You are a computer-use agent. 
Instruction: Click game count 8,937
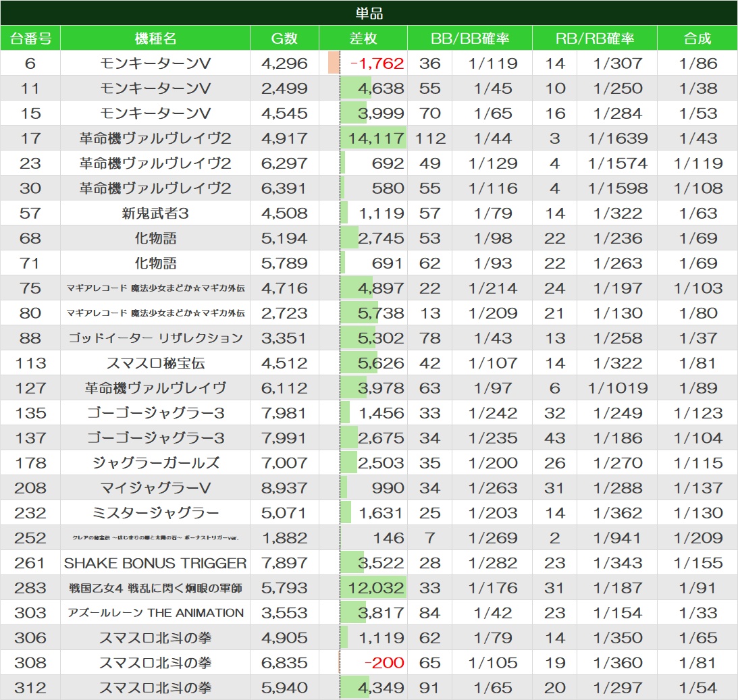pos(284,487)
